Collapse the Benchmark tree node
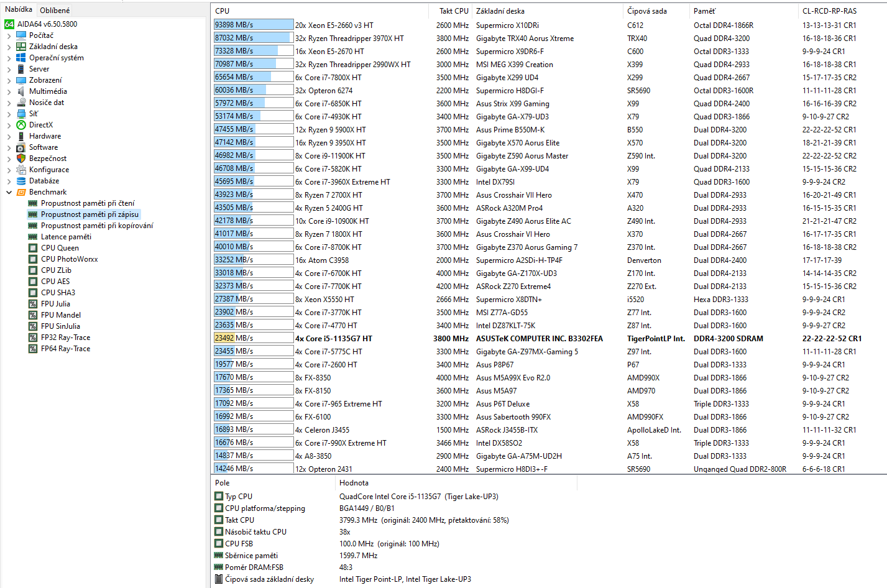The width and height of the screenshot is (887, 588). [x=9, y=192]
